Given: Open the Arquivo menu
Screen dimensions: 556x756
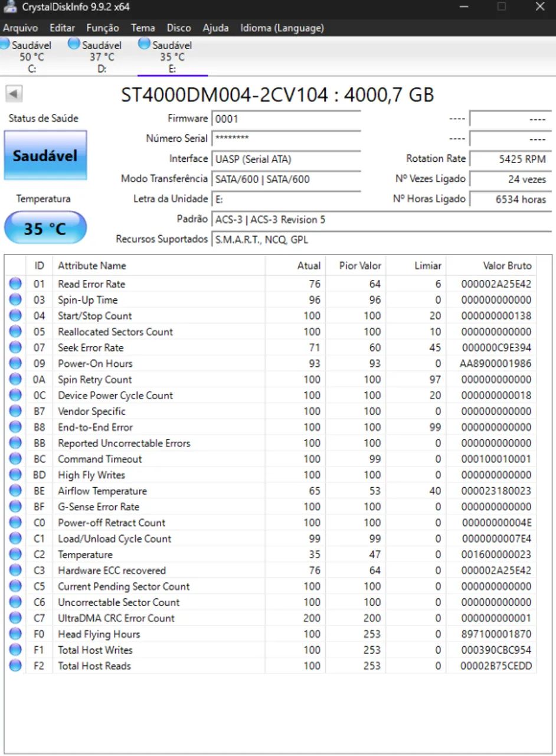Looking at the screenshot, I should 20,28.
